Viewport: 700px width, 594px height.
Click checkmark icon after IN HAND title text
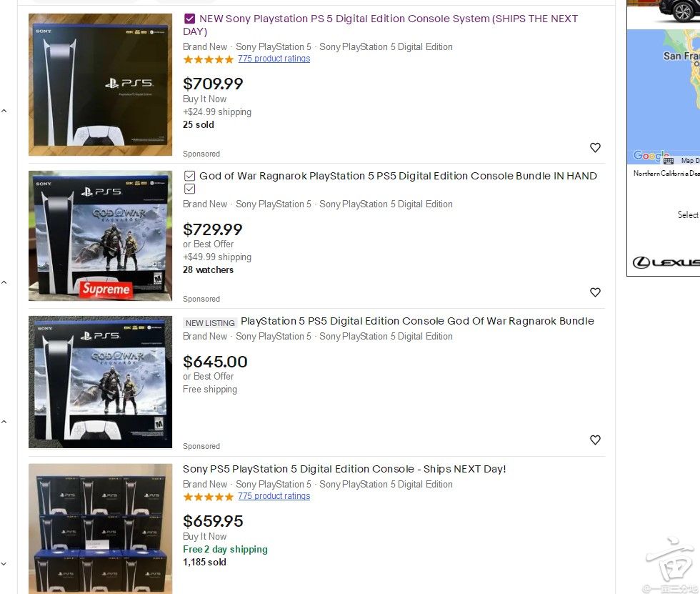click(189, 189)
